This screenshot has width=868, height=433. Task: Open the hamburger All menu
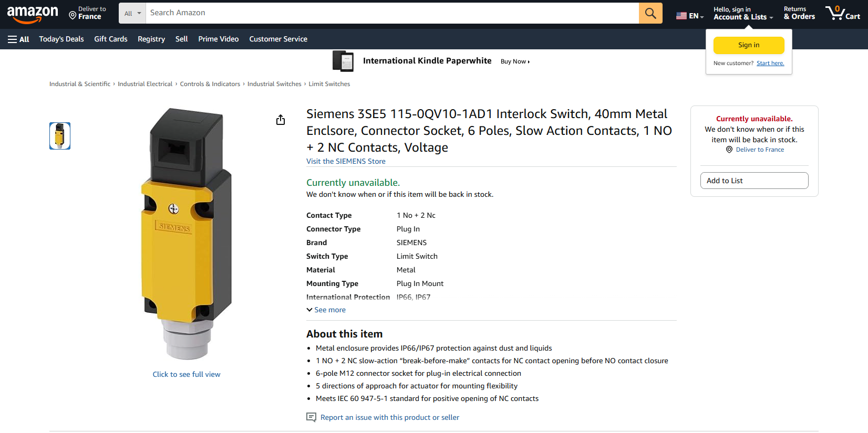[18, 39]
